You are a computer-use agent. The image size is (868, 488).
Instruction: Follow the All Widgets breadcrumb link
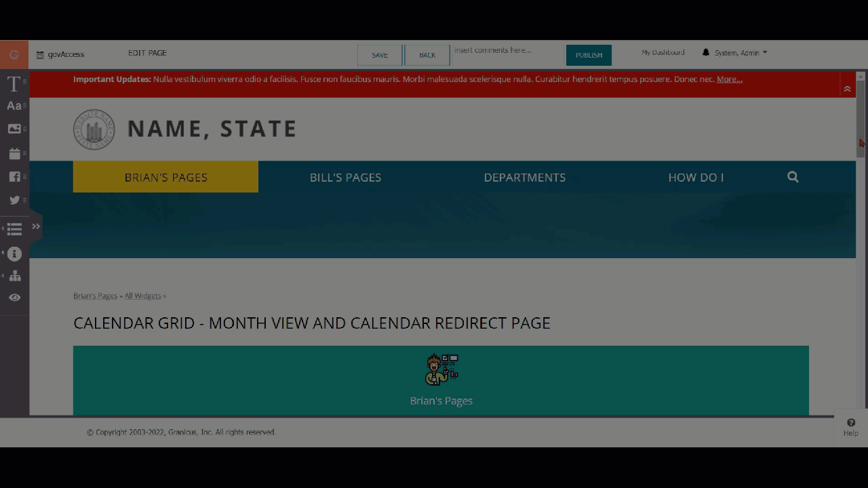pos(142,296)
